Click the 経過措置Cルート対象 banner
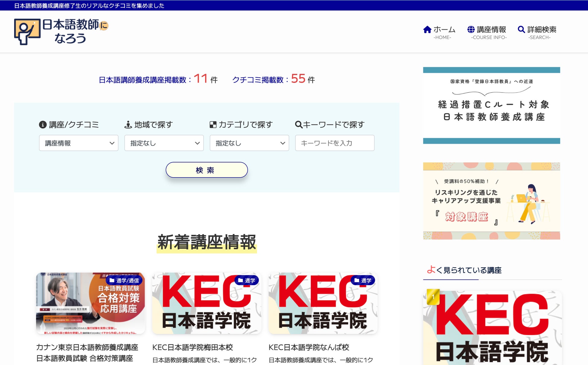The height and width of the screenshot is (365, 588). [x=491, y=105]
